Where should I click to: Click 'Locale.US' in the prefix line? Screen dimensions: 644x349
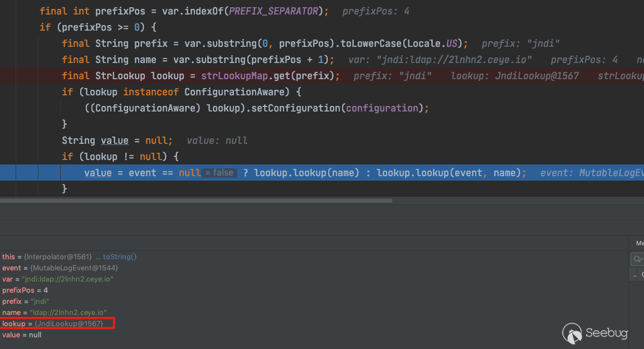[432, 43]
